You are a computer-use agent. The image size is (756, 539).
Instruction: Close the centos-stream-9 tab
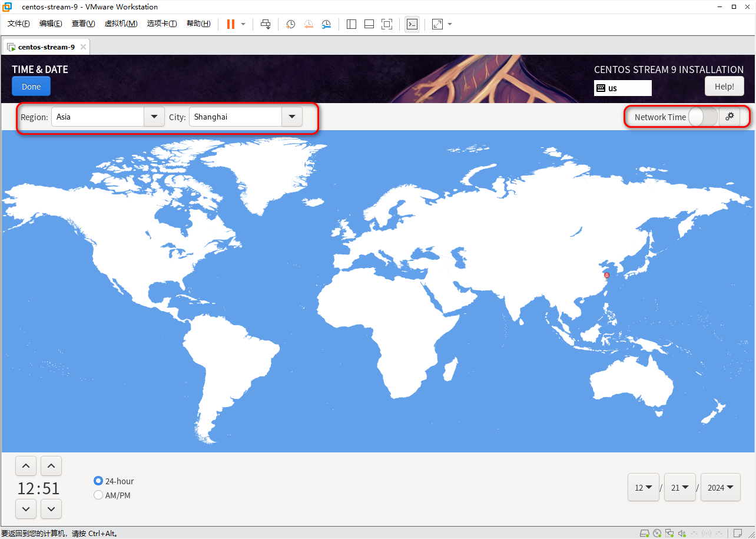pyautogui.click(x=84, y=47)
